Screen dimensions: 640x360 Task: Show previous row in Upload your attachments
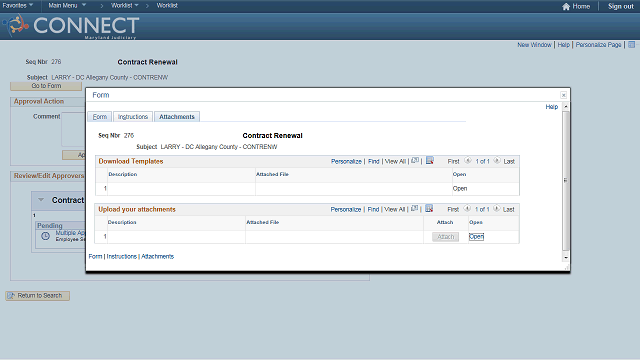tap(467, 209)
